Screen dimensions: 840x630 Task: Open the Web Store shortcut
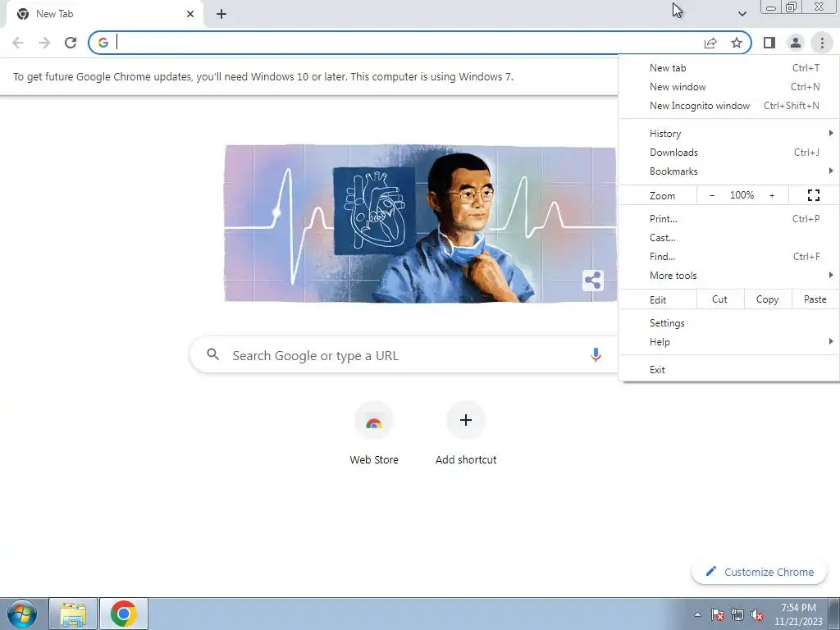[x=374, y=434]
